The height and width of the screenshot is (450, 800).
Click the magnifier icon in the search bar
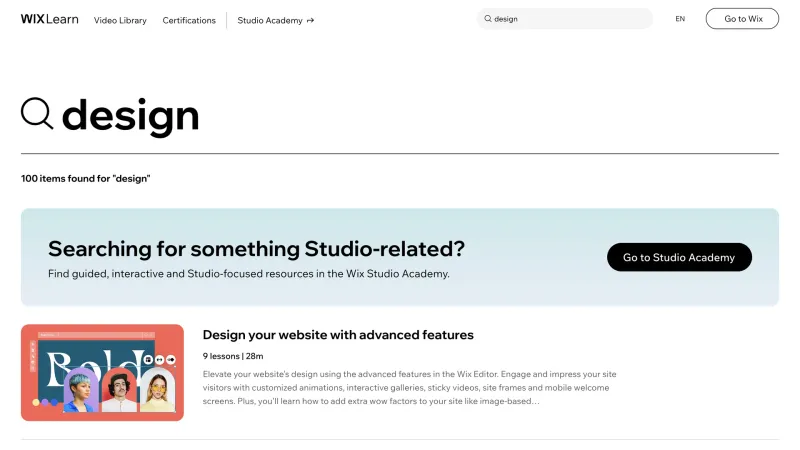pyautogui.click(x=488, y=18)
